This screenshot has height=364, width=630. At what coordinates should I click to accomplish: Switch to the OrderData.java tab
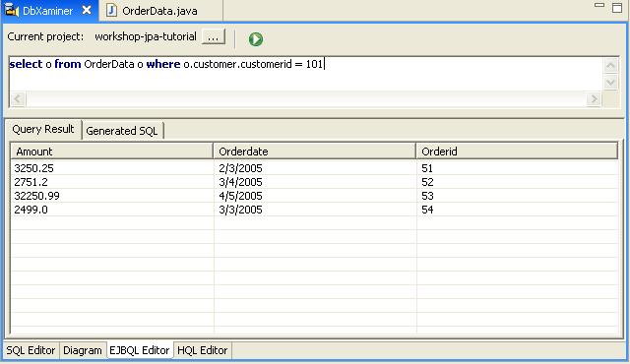click(x=159, y=11)
